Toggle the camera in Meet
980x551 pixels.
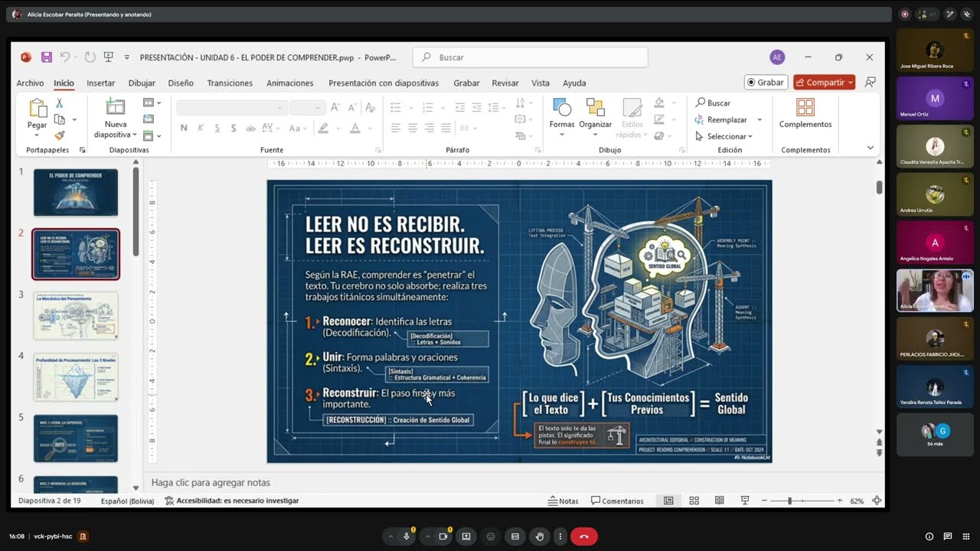[x=443, y=536]
